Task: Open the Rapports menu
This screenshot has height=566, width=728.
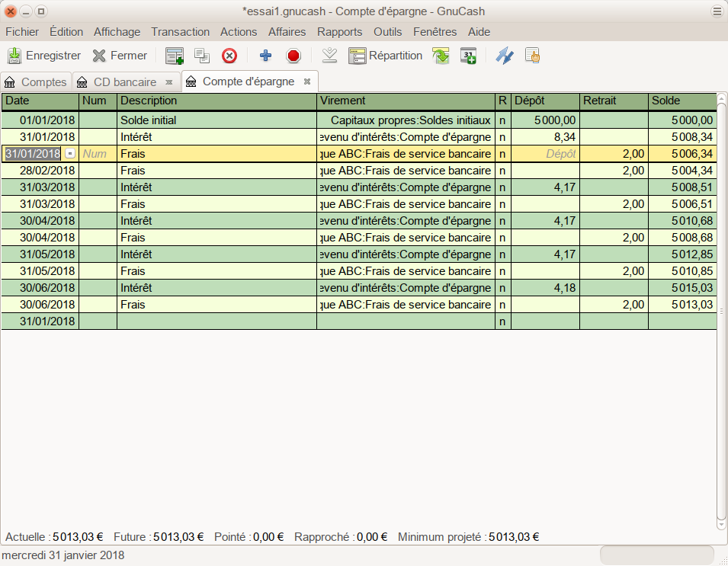Action: 339,32
